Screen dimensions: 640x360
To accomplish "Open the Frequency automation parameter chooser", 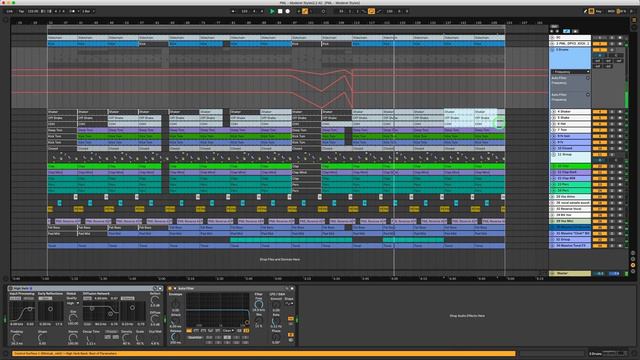I will [570, 72].
